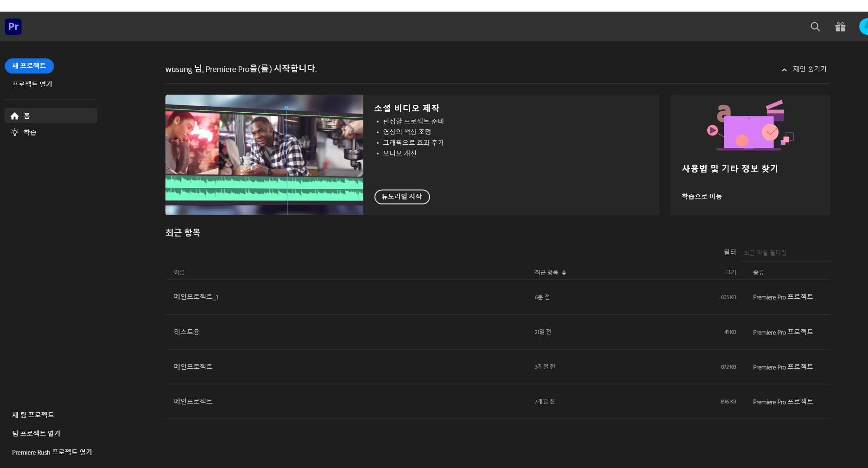Click the home house icon in sidebar
This screenshot has height=468, width=868.
[15, 116]
